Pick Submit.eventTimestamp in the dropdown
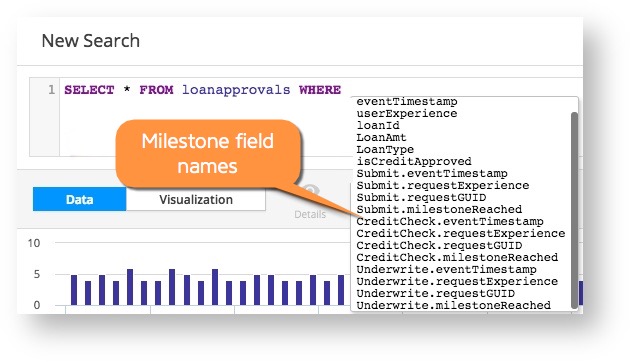The image size is (631, 362). point(432,174)
